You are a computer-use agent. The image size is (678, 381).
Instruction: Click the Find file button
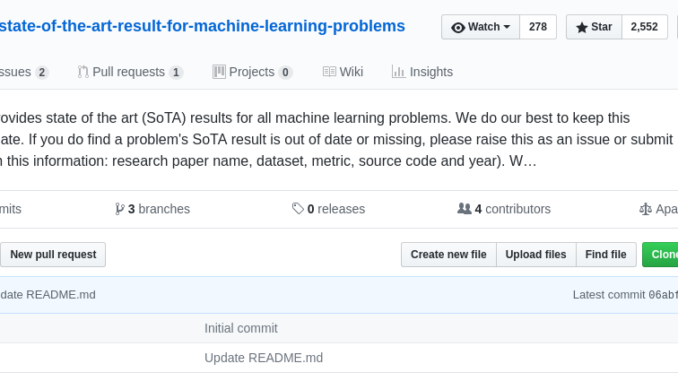pos(606,254)
